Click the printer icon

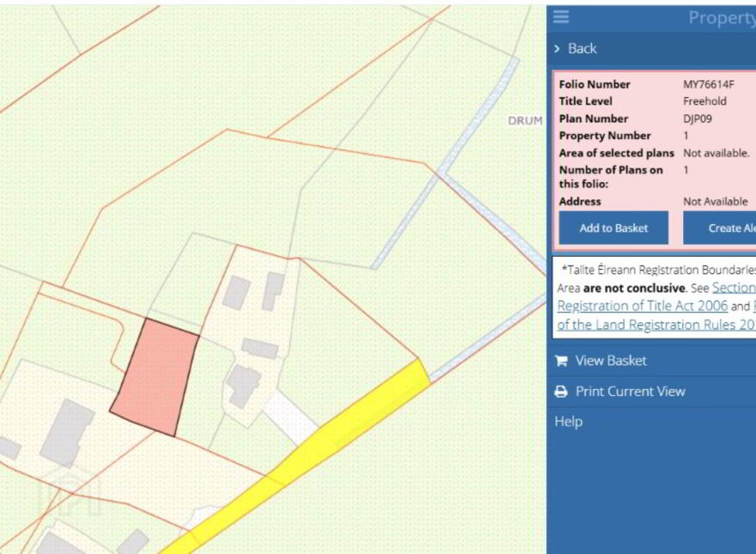click(x=561, y=392)
